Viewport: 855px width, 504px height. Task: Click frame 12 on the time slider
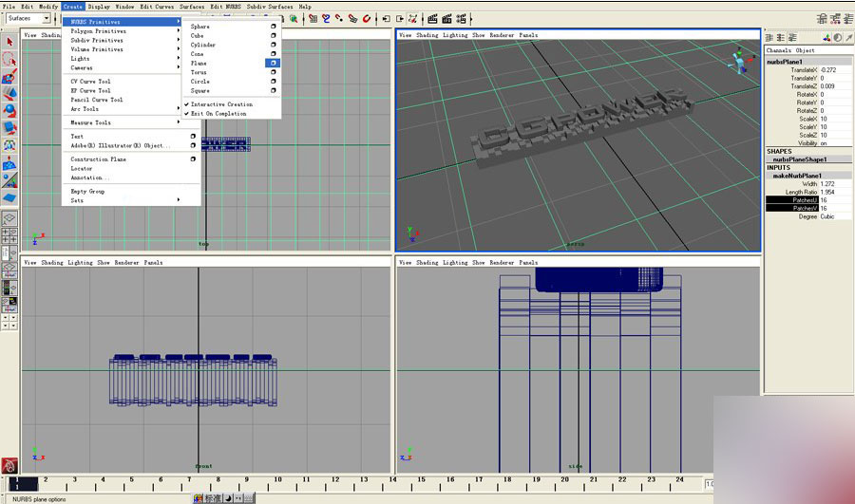coord(333,482)
